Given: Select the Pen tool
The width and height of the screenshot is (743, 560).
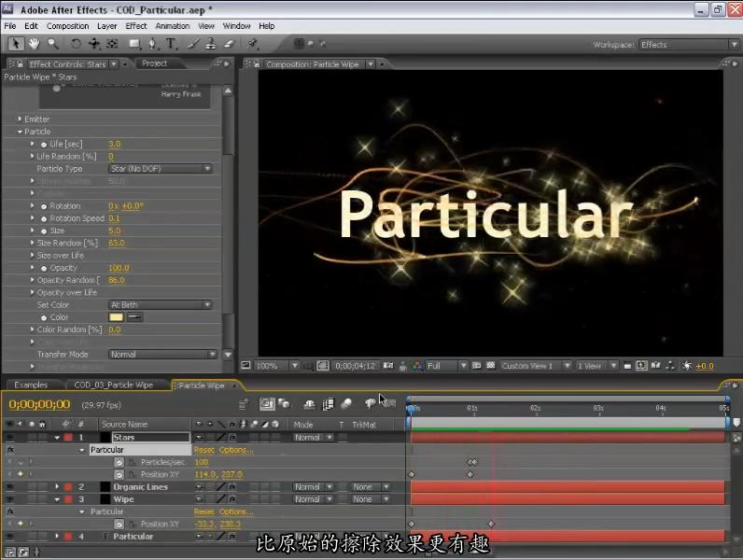Looking at the screenshot, I should (x=152, y=44).
